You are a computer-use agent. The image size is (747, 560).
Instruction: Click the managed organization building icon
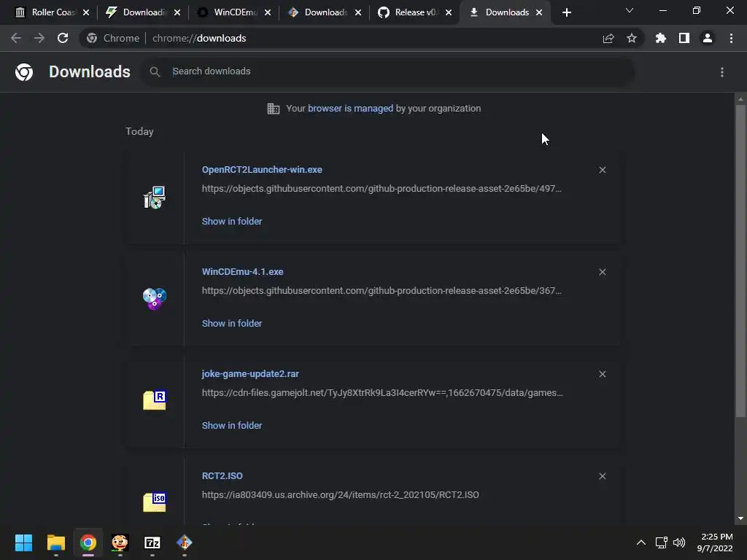[274, 109]
